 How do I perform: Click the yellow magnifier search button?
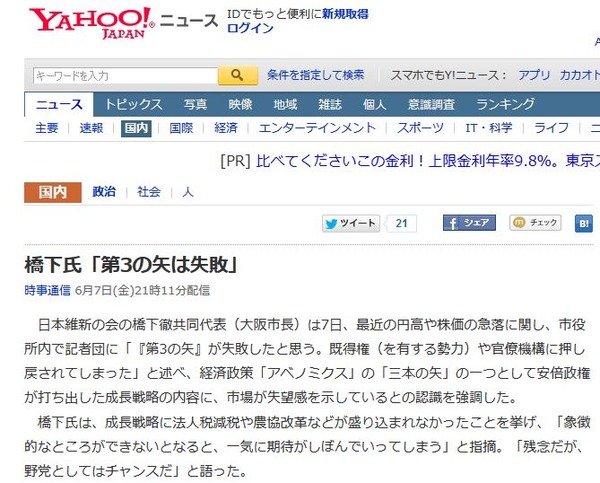238,75
